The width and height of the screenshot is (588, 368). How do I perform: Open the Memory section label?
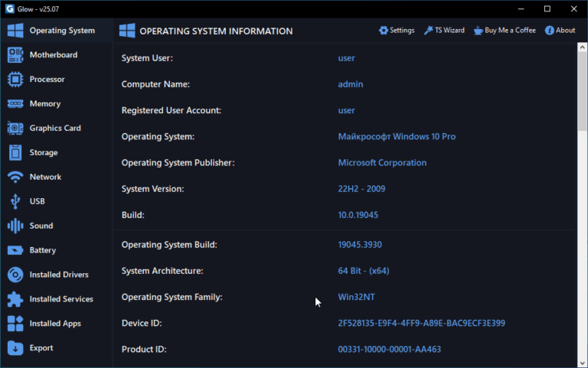[45, 104]
